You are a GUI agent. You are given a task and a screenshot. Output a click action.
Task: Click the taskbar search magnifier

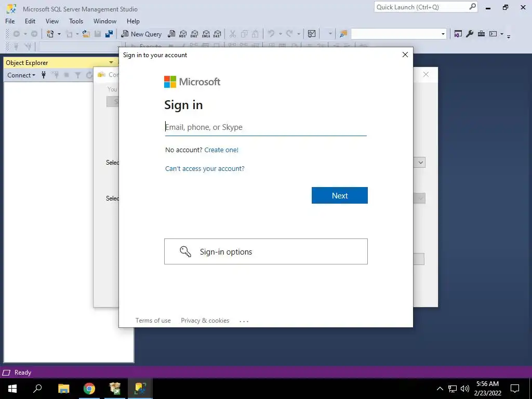(x=37, y=389)
